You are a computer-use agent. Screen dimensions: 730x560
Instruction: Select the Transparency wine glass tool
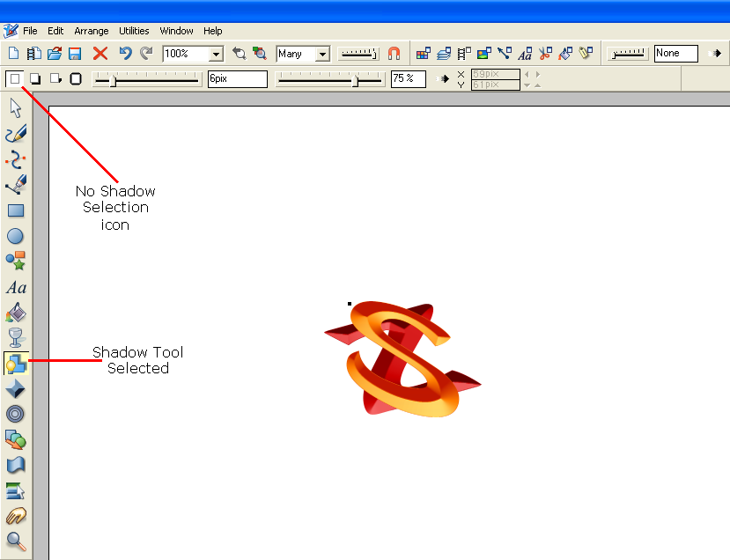point(15,337)
